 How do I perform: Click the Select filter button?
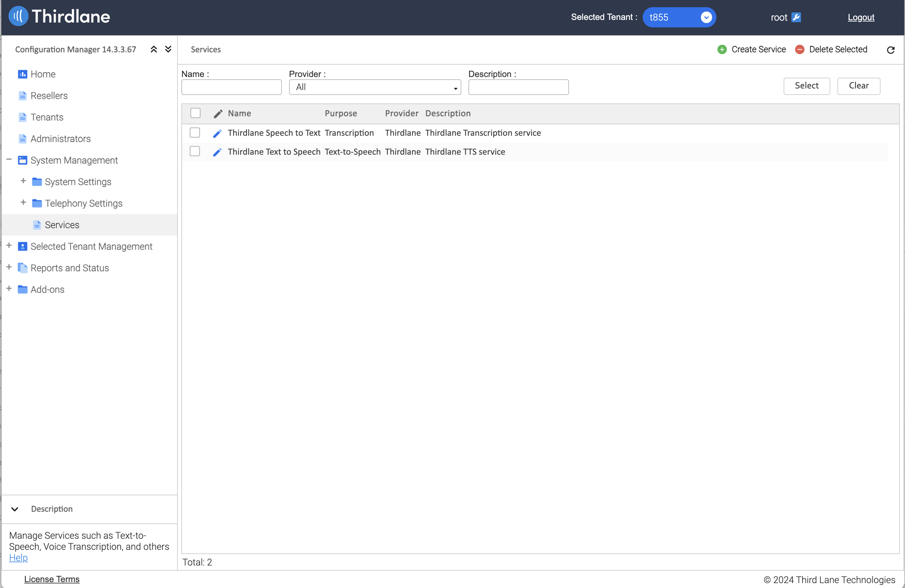[x=806, y=85]
